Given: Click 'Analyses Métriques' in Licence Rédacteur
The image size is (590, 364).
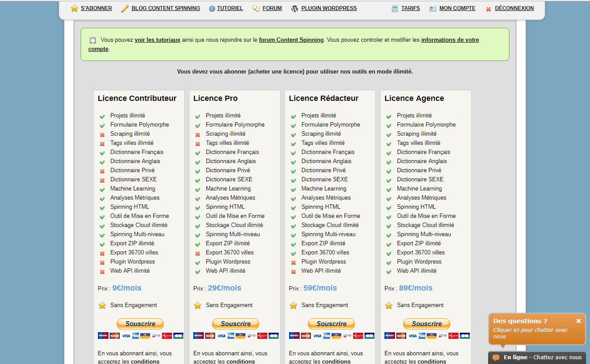Looking at the screenshot, I should coord(326,197).
